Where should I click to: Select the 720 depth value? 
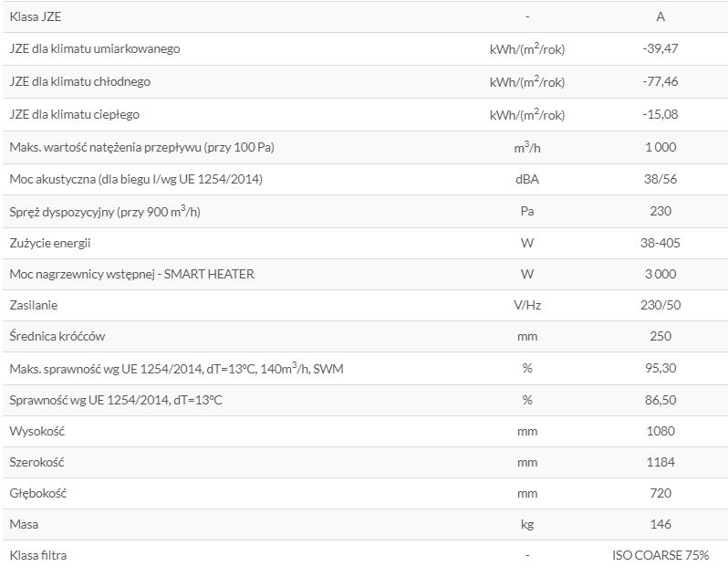coord(660,493)
